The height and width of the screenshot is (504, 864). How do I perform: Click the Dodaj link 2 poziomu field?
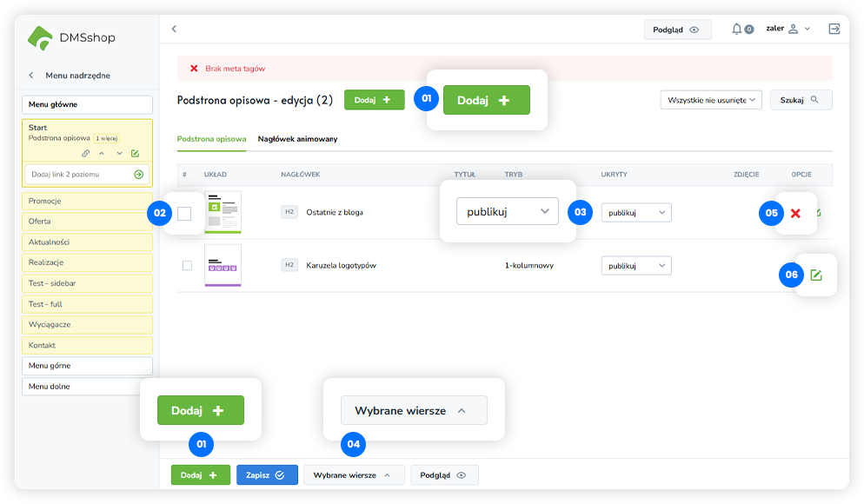[x=78, y=175]
